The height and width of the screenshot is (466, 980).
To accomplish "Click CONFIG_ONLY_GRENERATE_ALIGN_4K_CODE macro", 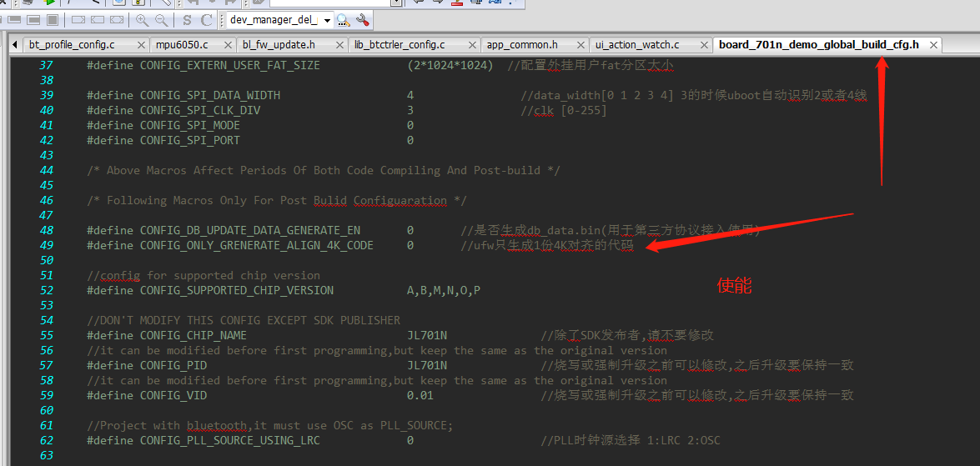I will tap(256, 245).
